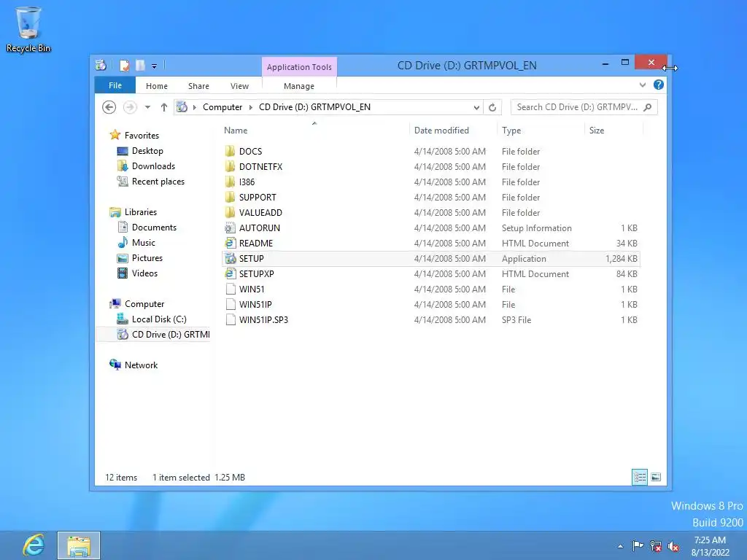Go up one level with Up arrow
Image resolution: width=747 pixels, height=560 pixels.
click(164, 107)
